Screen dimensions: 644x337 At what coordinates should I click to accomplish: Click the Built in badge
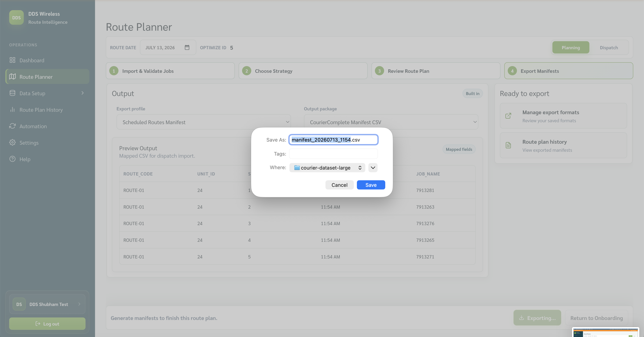point(472,93)
